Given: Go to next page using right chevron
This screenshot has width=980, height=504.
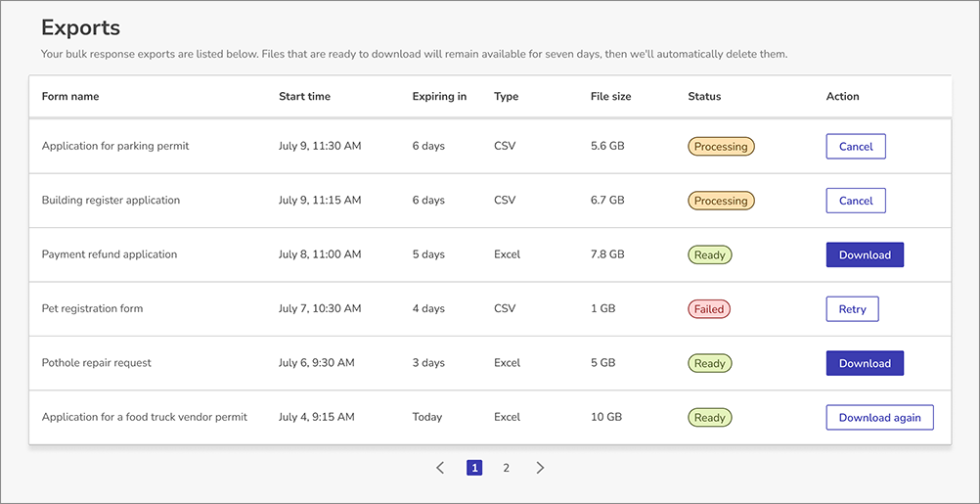Looking at the screenshot, I should pyautogui.click(x=540, y=468).
